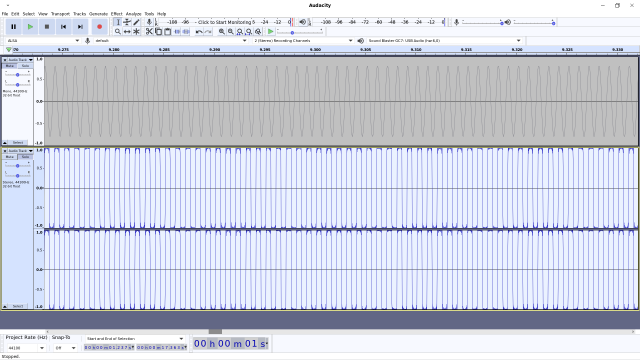Select the Draw (pencil) tool
This screenshot has height=360, width=640.
click(136, 22)
